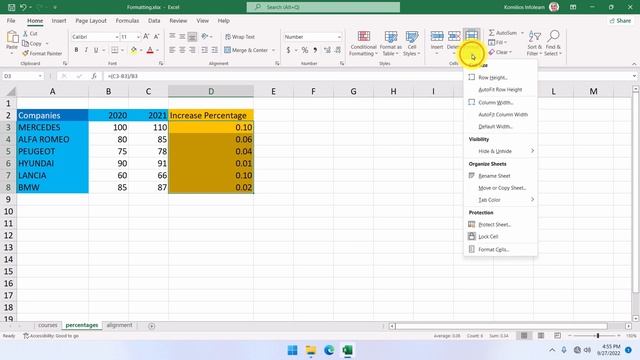Select the courses sheet tab
Image resolution: width=640 pixels, height=360 pixels.
click(x=47, y=325)
